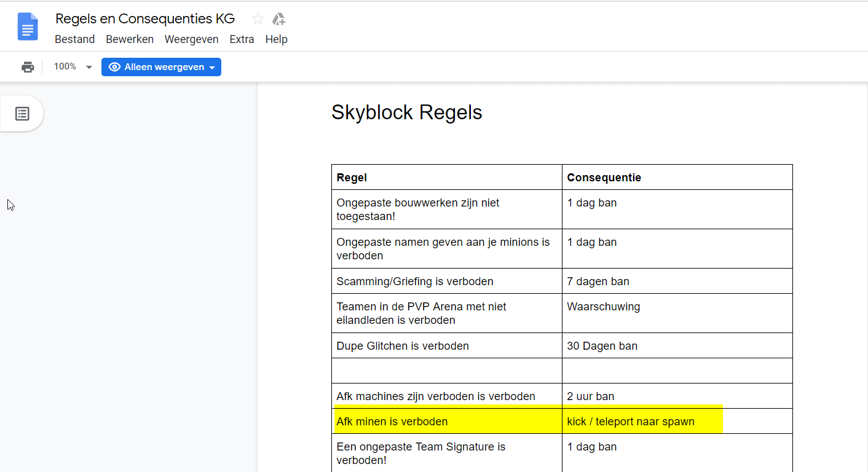Click the document title text
Screen dimensions: 868x472
(x=145, y=19)
